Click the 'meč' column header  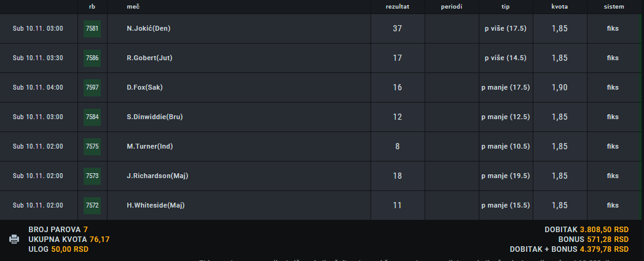pos(133,7)
